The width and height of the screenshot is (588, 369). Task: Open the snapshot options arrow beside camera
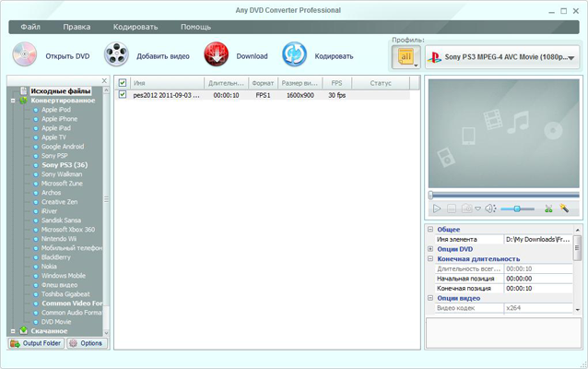477,208
